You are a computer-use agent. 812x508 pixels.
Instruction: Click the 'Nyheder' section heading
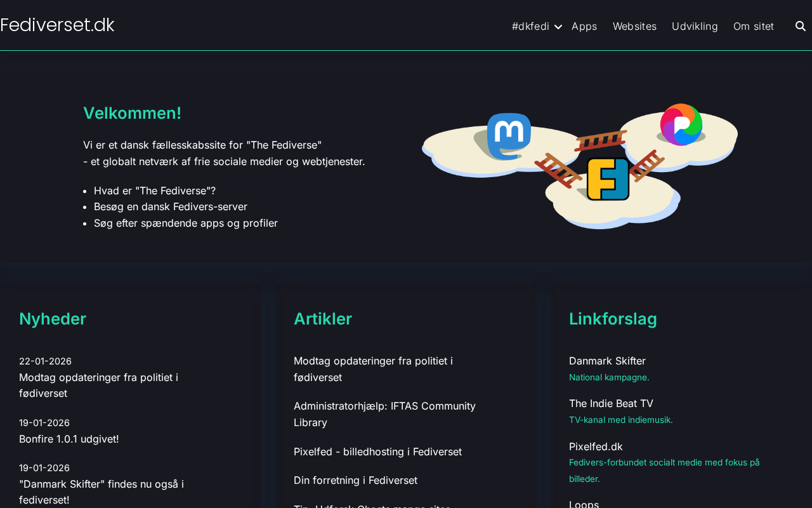53,319
